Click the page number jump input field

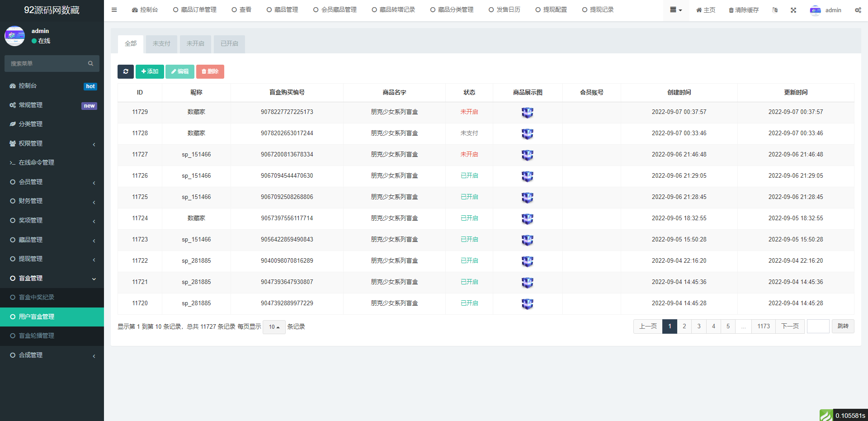pos(818,326)
